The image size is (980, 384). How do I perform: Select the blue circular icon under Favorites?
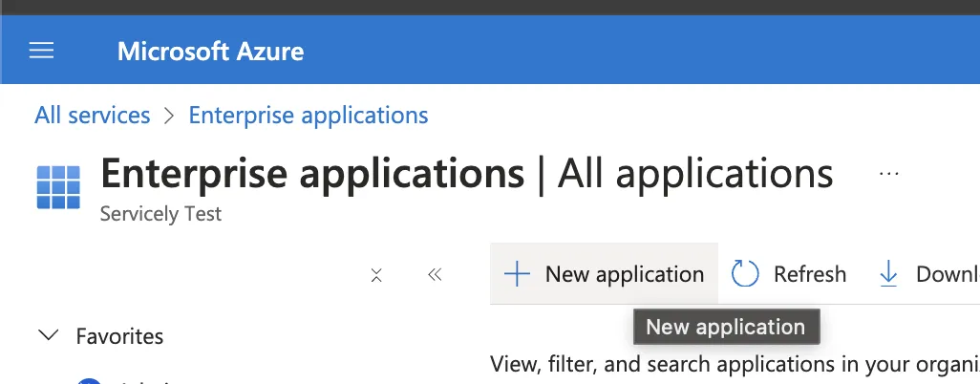(90, 380)
